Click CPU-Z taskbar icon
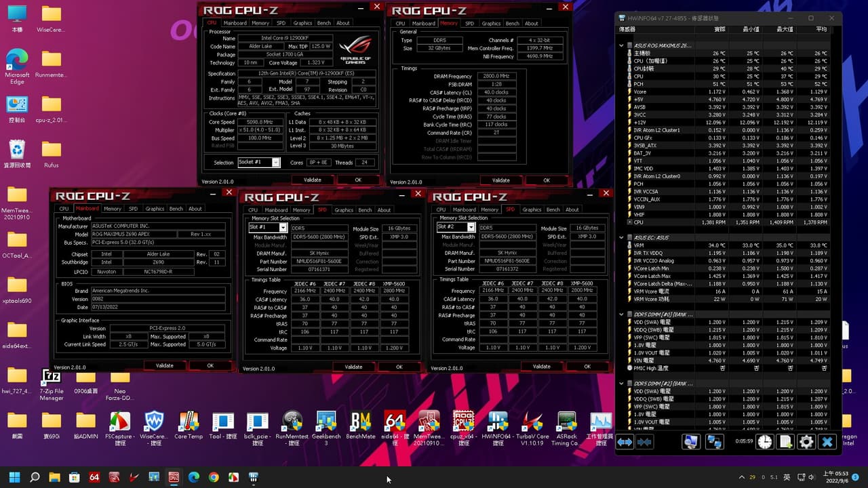This screenshot has width=868, height=488. (x=174, y=477)
